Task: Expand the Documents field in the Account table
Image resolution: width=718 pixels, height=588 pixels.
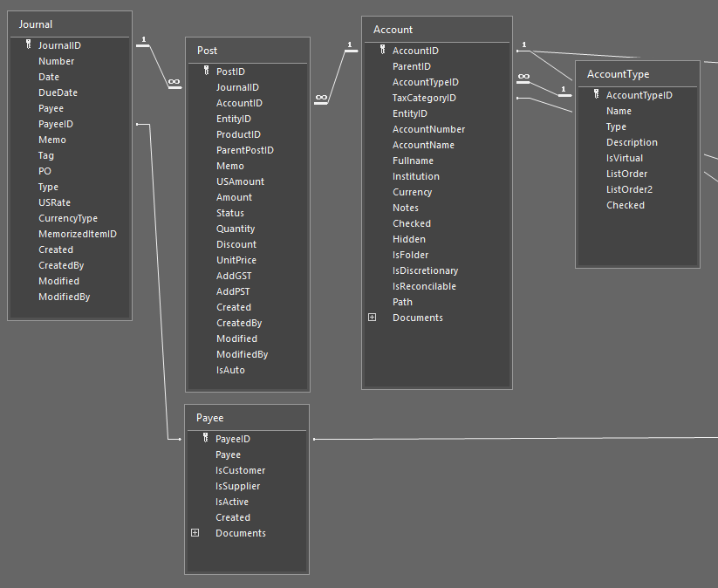Action: pyautogui.click(x=370, y=317)
